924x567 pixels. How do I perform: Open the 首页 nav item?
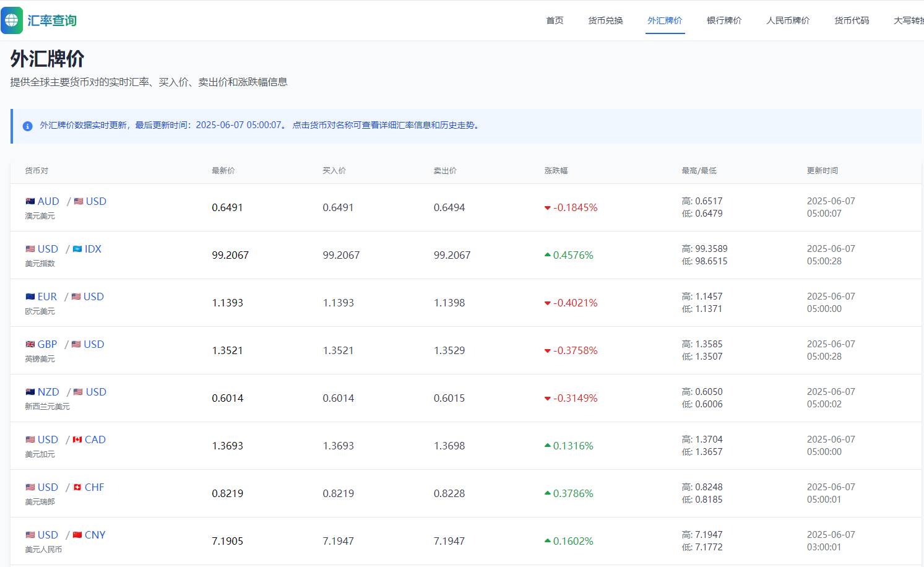point(555,20)
